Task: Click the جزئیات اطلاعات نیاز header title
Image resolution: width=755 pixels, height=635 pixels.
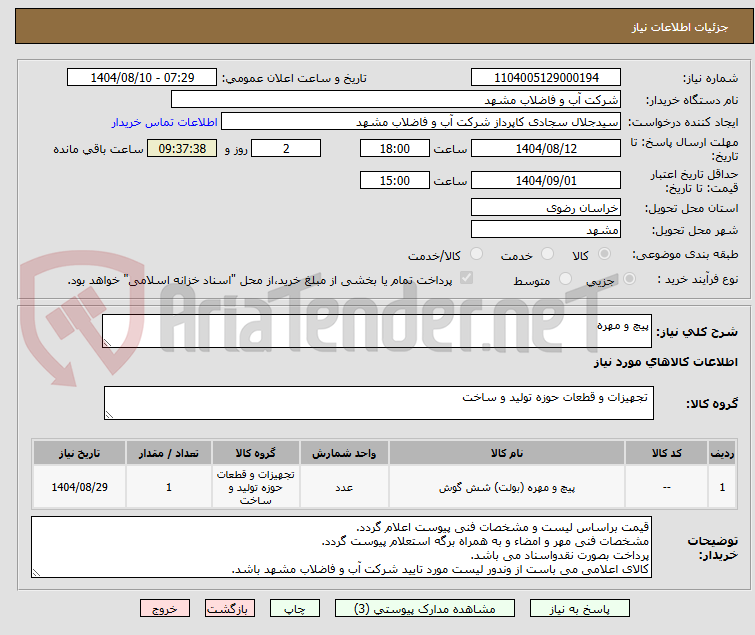Action: coord(679,27)
